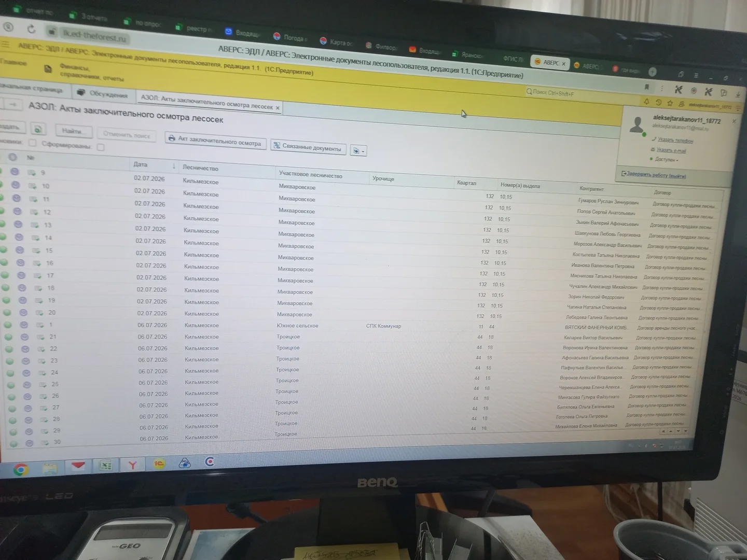Open the history clock icon
747x560 pixels.
(658, 103)
